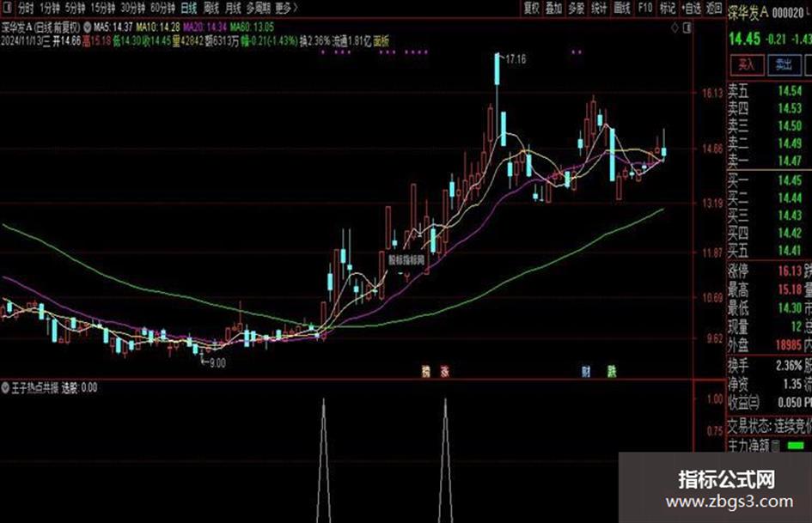Click the 换手 value 2.36%
The image size is (812, 523).
tap(789, 366)
